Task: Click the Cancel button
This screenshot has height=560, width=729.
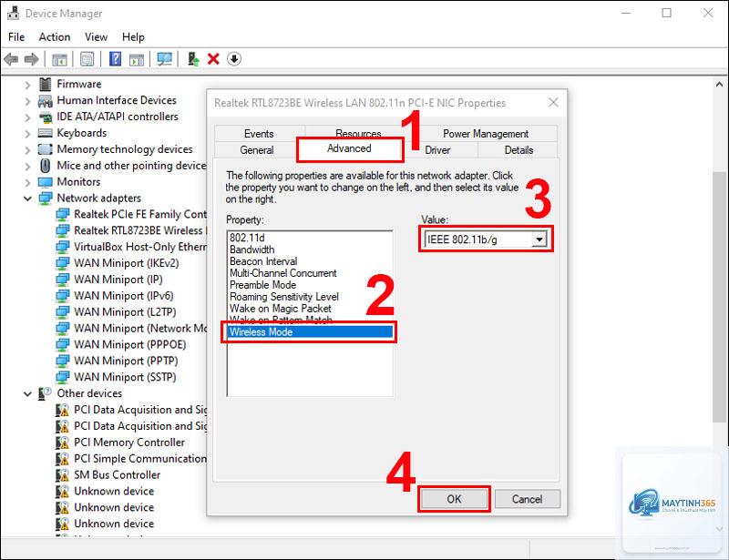Action: (527, 499)
